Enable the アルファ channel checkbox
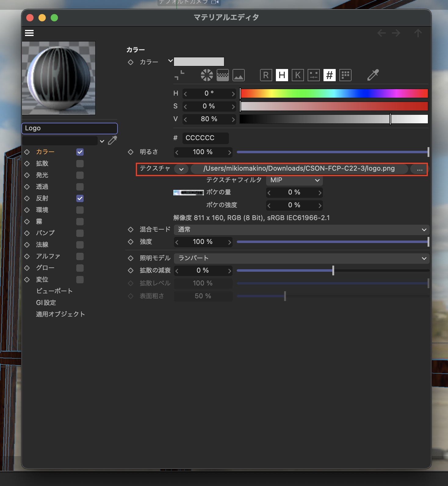The image size is (448, 486). tap(80, 256)
